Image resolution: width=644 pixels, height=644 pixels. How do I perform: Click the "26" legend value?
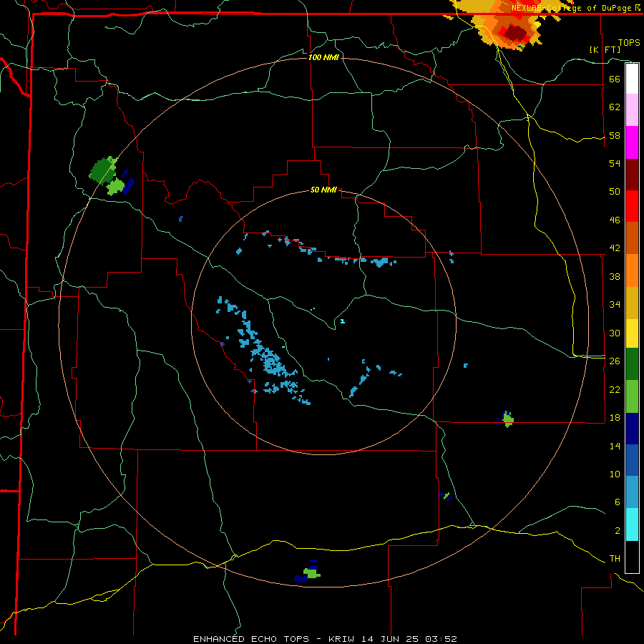(x=615, y=361)
